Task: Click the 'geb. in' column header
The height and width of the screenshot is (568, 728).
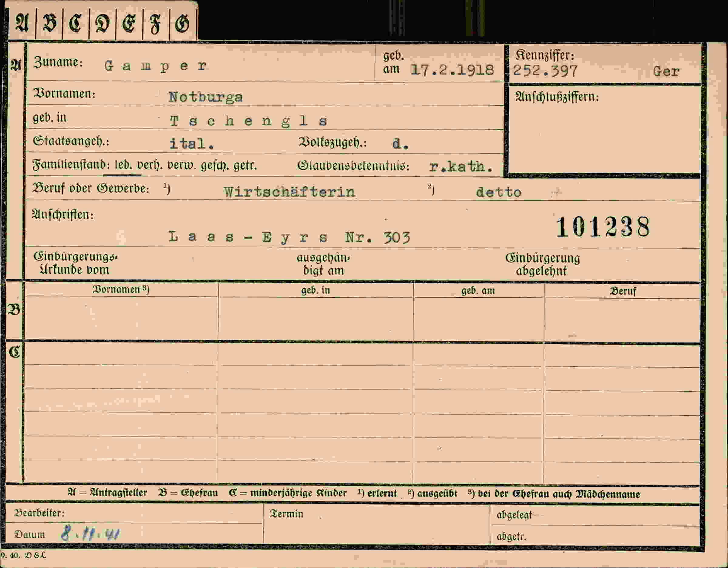Action: click(315, 290)
